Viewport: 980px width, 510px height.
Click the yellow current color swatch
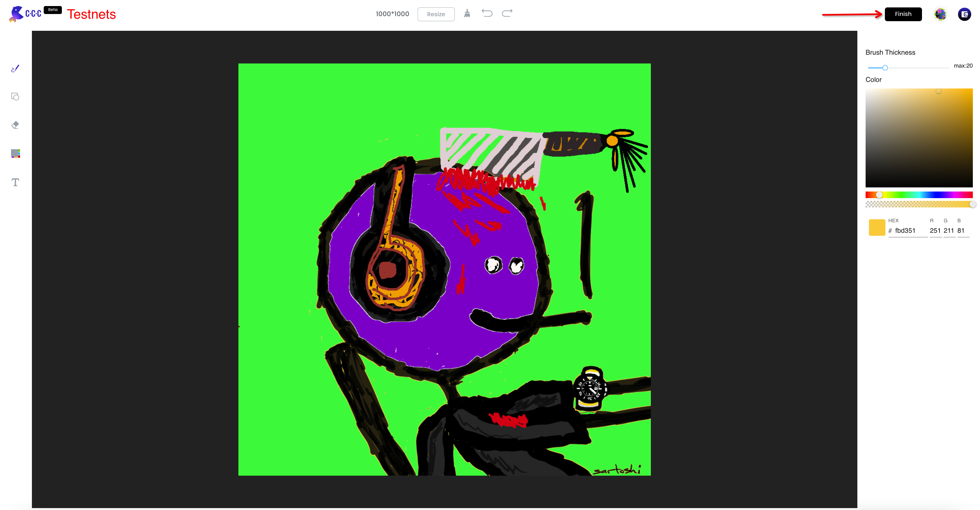877,228
